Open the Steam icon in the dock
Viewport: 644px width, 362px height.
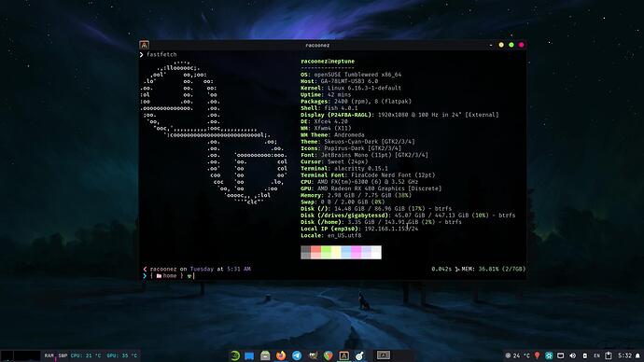click(359, 355)
